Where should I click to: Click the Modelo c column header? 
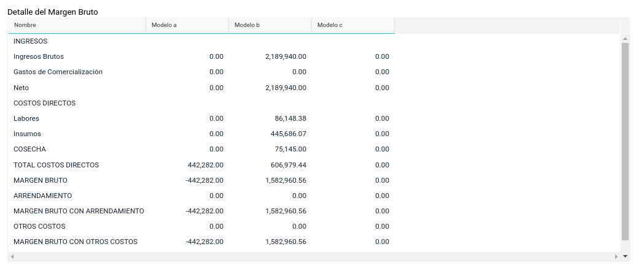coord(330,25)
